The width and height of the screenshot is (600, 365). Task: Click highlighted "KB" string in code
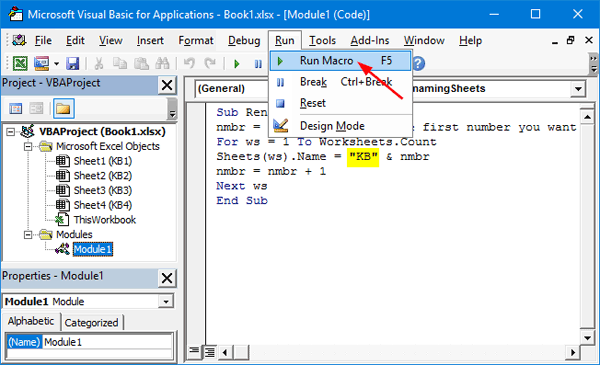(x=363, y=156)
